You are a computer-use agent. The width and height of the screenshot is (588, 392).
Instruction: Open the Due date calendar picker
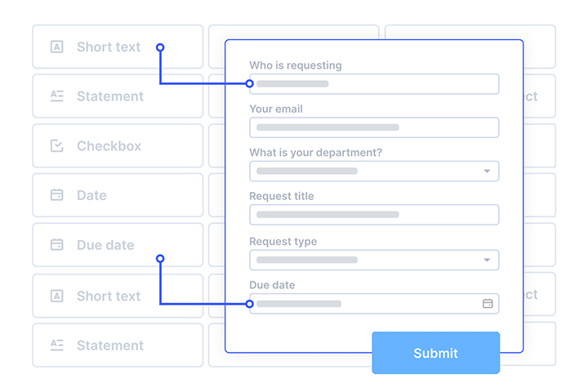[x=488, y=304]
